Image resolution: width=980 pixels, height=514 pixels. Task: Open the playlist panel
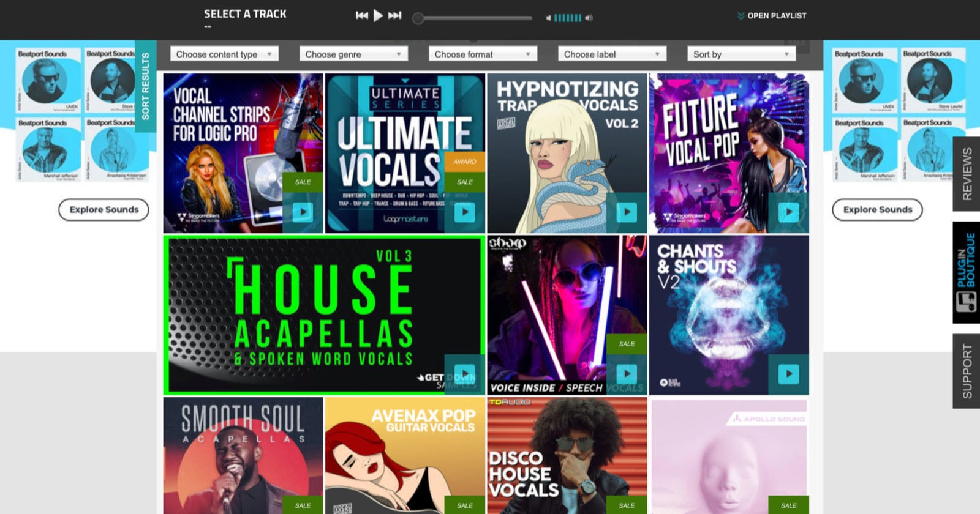(x=772, y=15)
